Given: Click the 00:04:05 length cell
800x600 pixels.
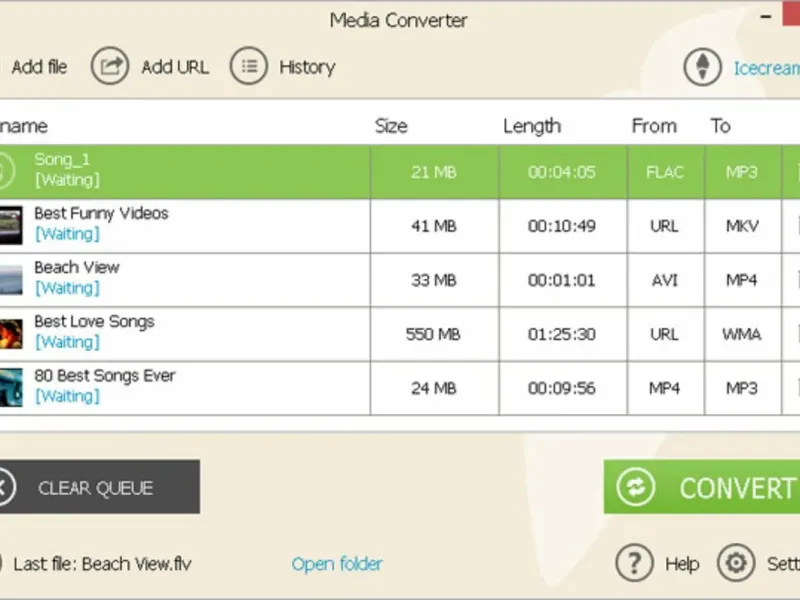Looking at the screenshot, I should click(562, 172).
